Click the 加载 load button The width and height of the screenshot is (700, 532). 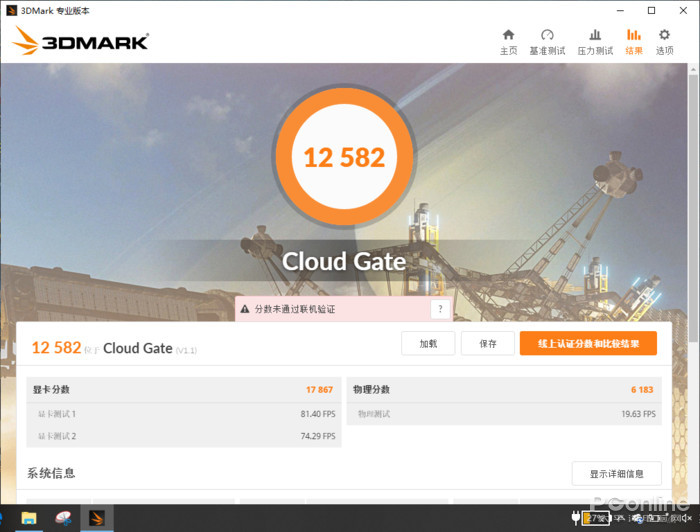428,344
